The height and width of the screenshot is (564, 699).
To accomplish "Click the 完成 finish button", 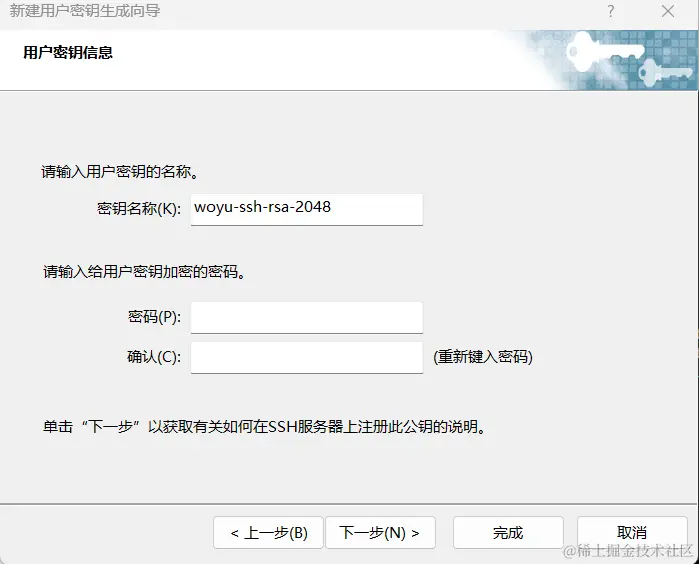I will 508,532.
